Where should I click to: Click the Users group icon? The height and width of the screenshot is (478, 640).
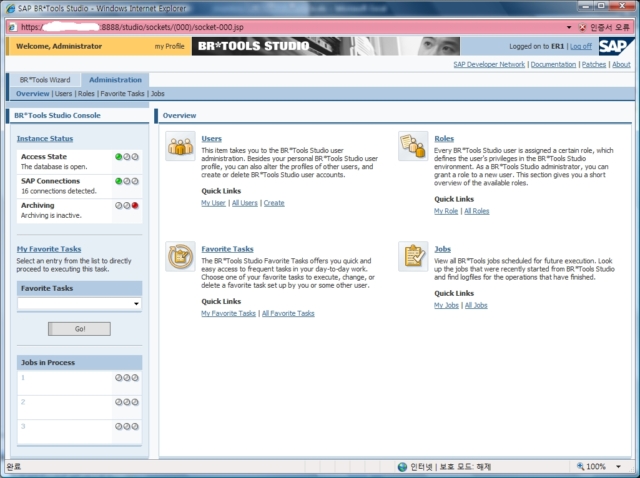[x=180, y=146]
